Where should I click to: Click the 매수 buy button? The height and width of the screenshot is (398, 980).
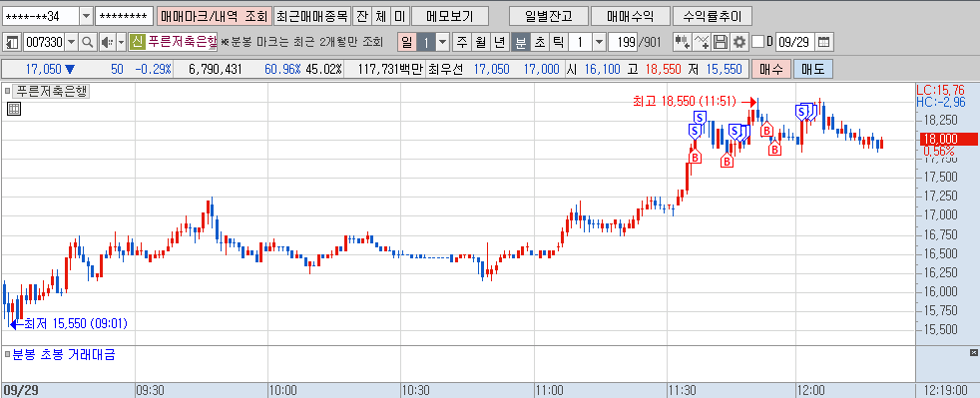pos(771,70)
